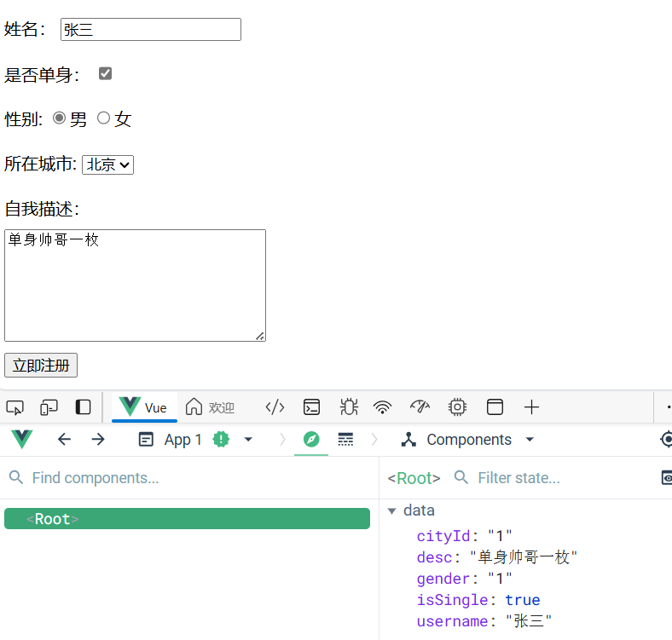Click inside the 自我描述 textarea
This screenshot has width=672, height=640.
tap(135, 285)
